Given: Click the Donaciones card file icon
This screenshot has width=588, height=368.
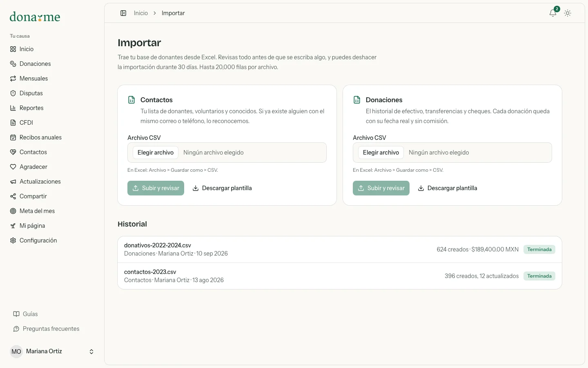Looking at the screenshot, I should pos(357,100).
